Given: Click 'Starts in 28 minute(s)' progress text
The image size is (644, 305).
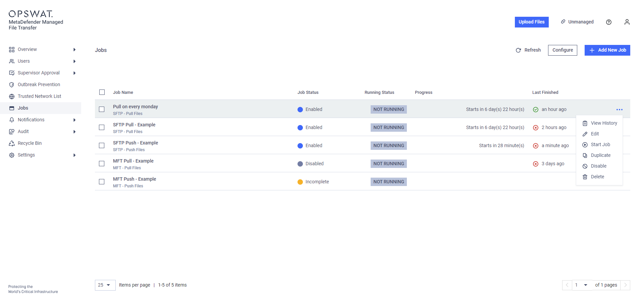Looking at the screenshot, I should point(501,145).
